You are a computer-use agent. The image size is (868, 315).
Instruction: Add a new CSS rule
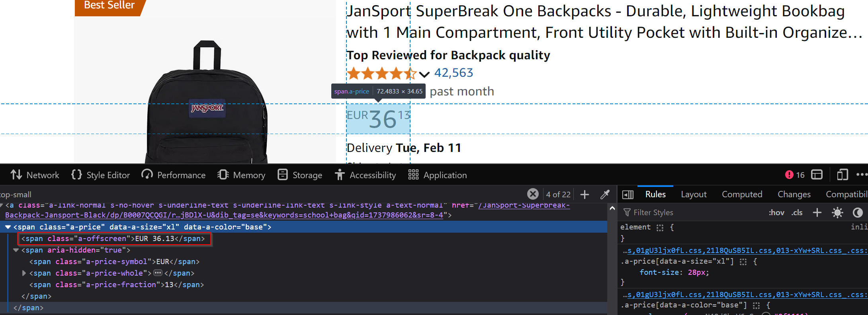click(x=817, y=213)
